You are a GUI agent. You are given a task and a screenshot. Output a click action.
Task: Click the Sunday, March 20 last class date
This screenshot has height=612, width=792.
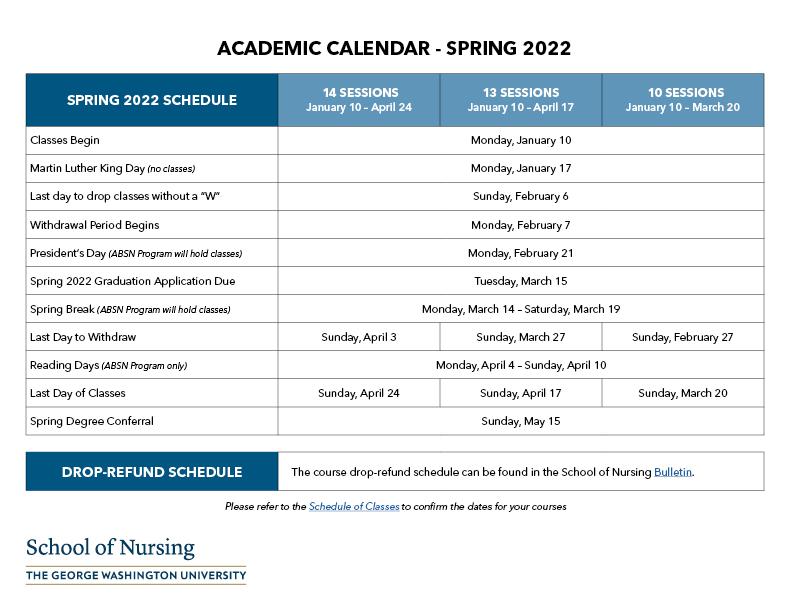pyautogui.click(x=682, y=393)
